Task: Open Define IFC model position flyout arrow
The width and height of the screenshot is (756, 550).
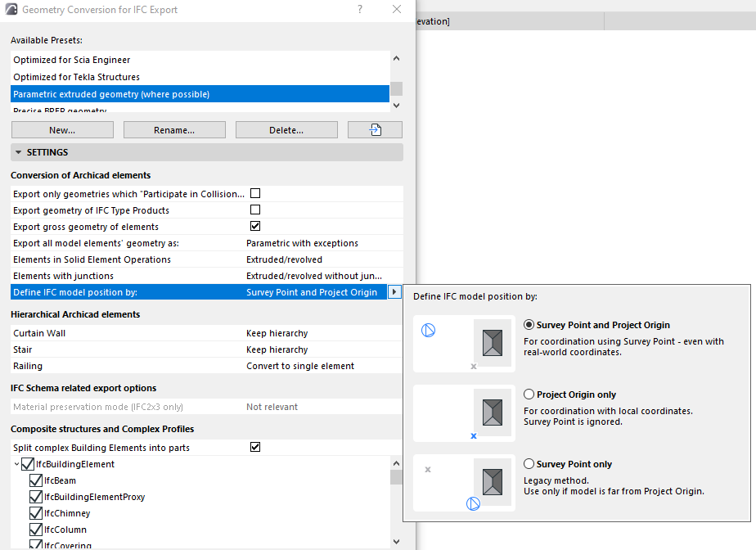Action: pyautogui.click(x=394, y=292)
